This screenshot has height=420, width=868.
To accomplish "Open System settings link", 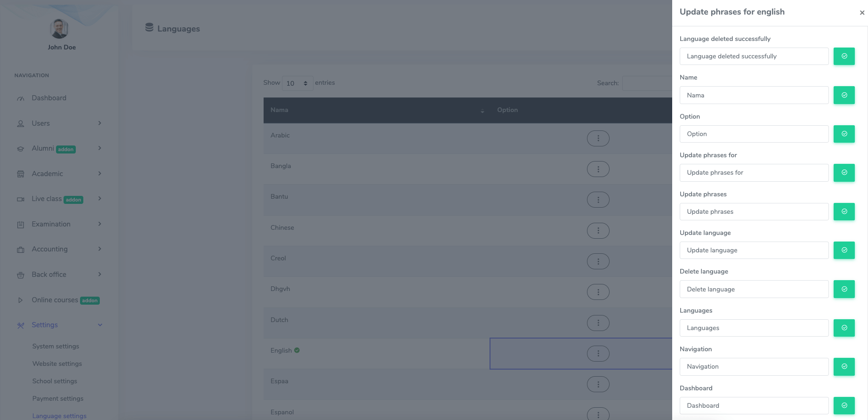I will pos(56,346).
